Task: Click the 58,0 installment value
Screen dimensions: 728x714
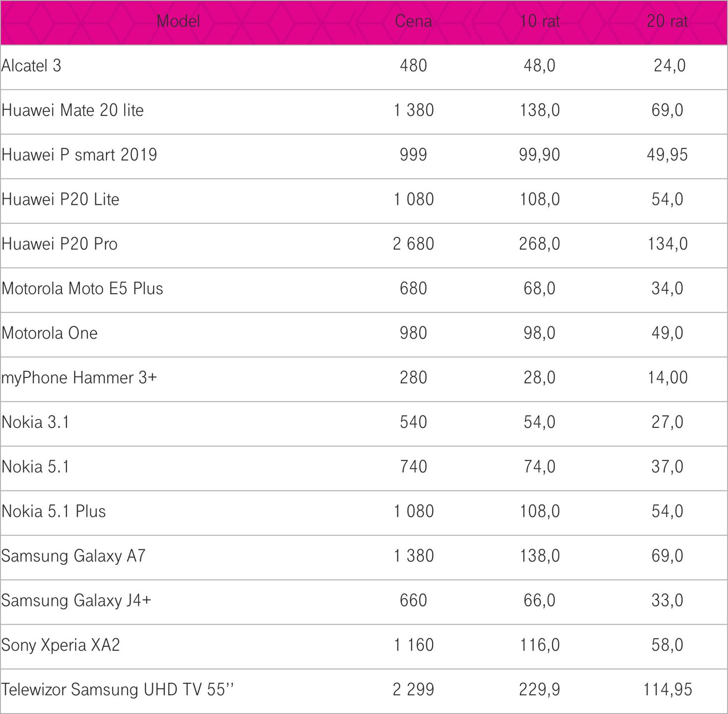Action: point(668,645)
